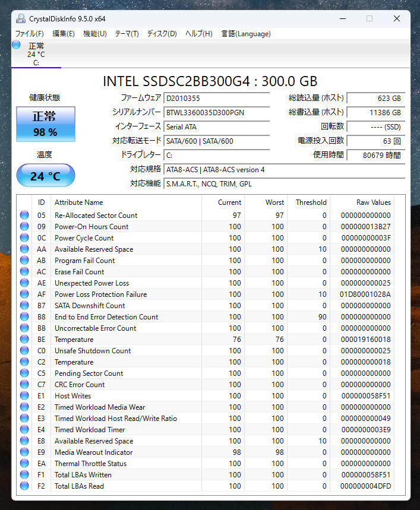Close the CrystalDiskInfo window
The width and height of the screenshot is (420, 510).
[x=397, y=18]
